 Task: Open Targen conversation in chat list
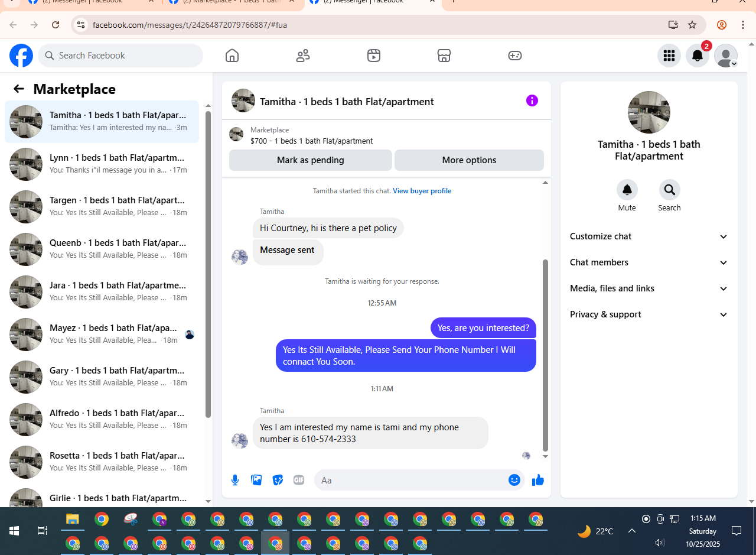click(x=102, y=207)
